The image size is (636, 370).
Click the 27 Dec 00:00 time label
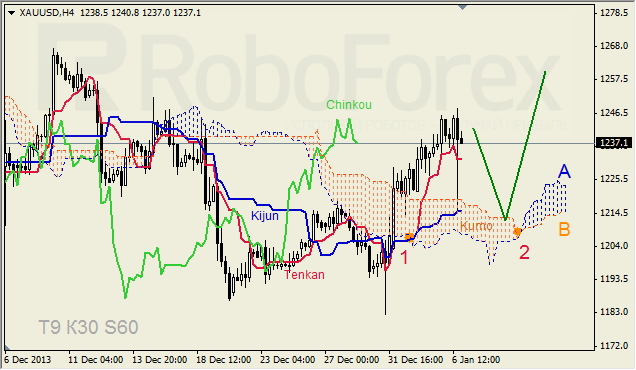351,360
